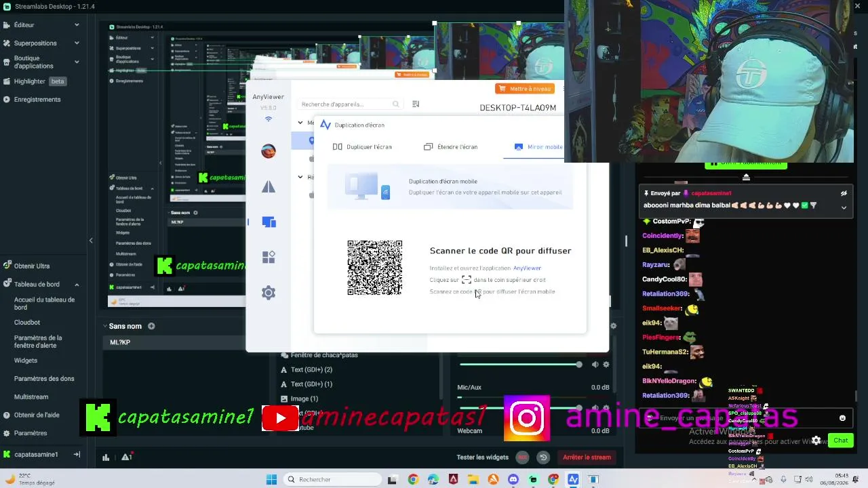Open Enregistrements in the sidebar
Viewport: 868px width, 488px height.
coord(37,100)
